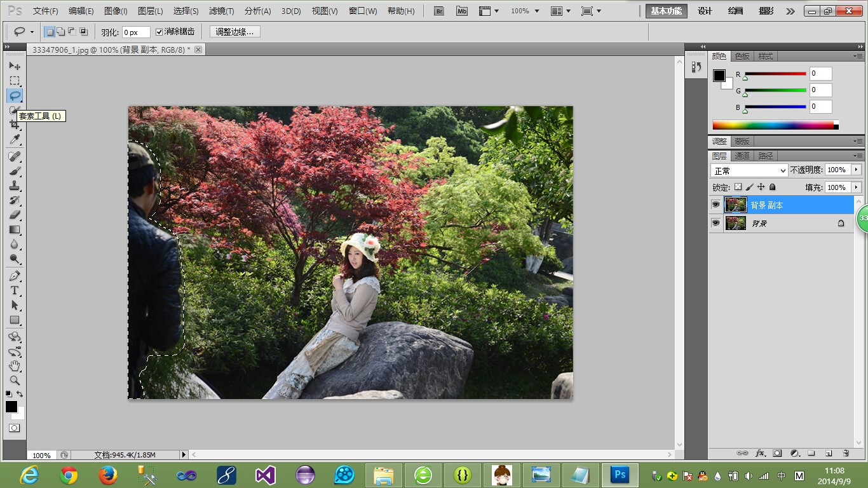Expand more workspaces chevron

(x=790, y=11)
